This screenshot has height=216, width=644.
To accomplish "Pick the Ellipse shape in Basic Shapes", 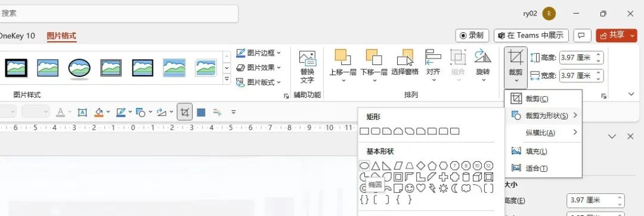I will pyautogui.click(x=364, y=165).
